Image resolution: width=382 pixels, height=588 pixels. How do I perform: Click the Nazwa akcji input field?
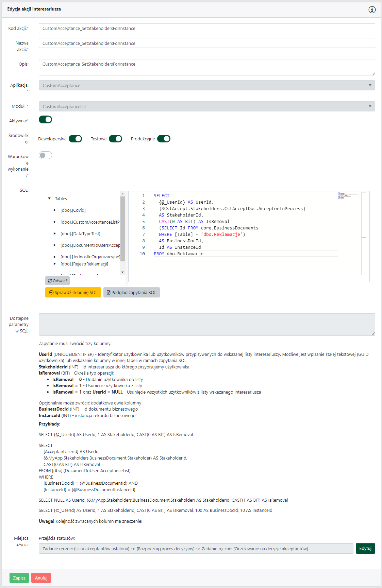click(207, 43)
